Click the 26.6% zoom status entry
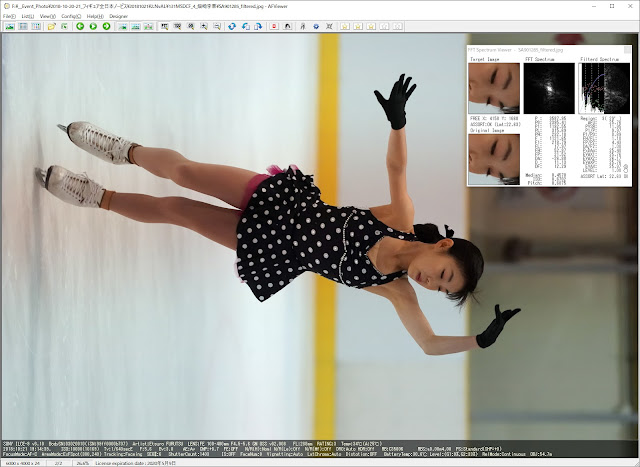 (x=83, y=463)
